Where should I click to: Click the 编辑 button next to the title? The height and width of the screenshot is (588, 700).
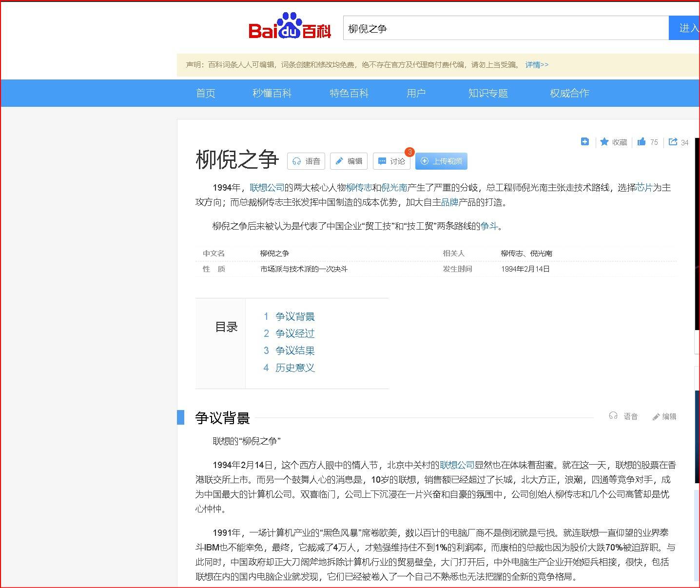[349, 161]
